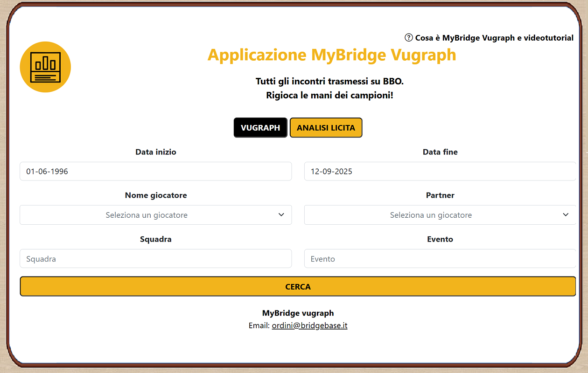Click the question mark help icon
588x373 pixels.
tap(409, 38)
